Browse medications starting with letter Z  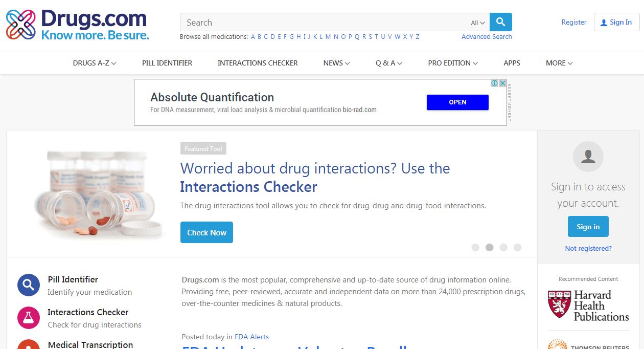coord(418,36)
